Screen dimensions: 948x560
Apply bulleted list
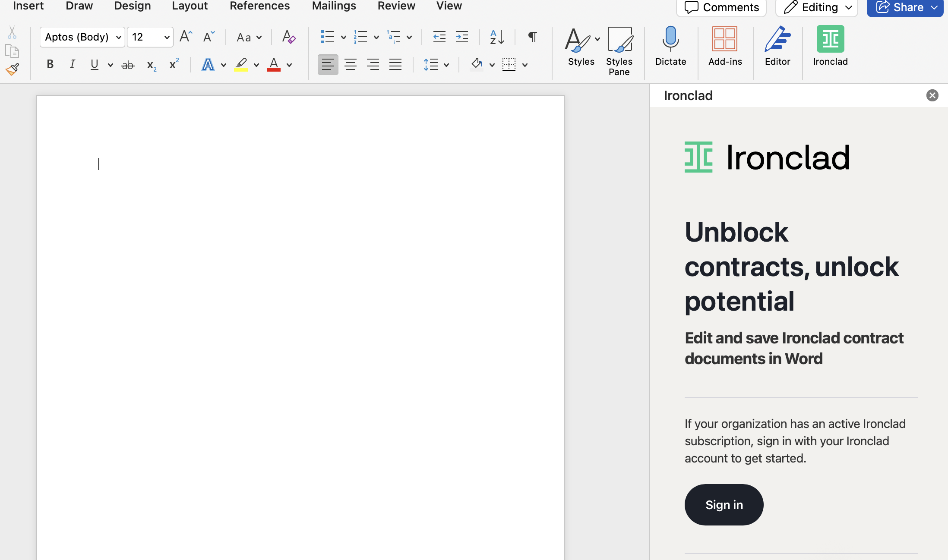point(328,37)
